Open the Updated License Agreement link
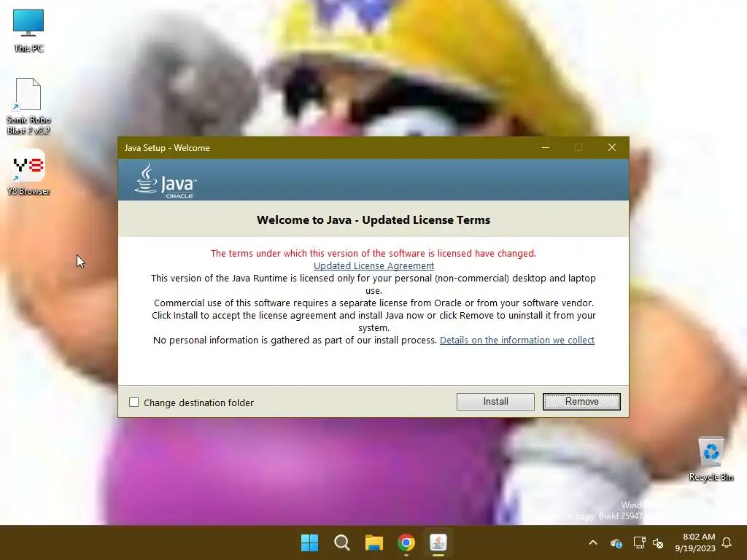Screen dimensions: 747x560 coord(373,265)
